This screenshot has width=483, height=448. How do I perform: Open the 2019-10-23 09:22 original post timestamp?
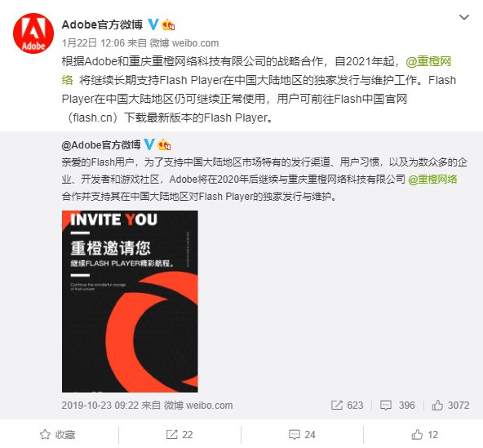tap(100, 406)
